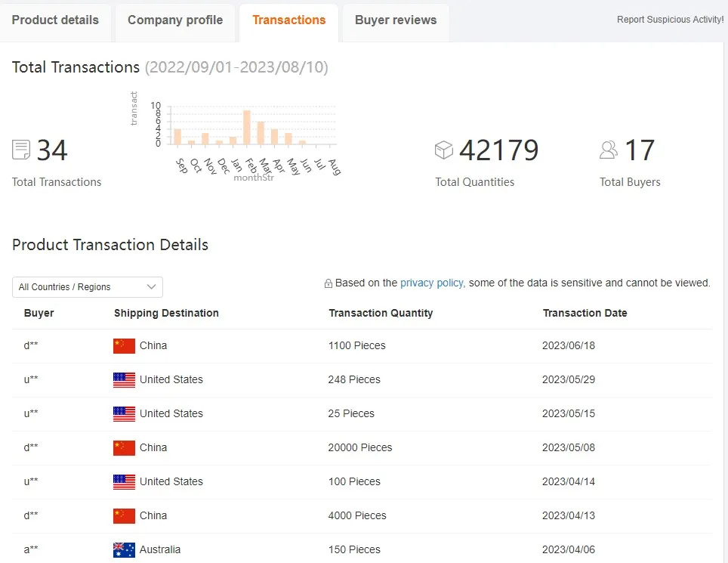This screenshot has width=728, height=563.
Task: Switch to the Product details tab
Action: point(55,20)
